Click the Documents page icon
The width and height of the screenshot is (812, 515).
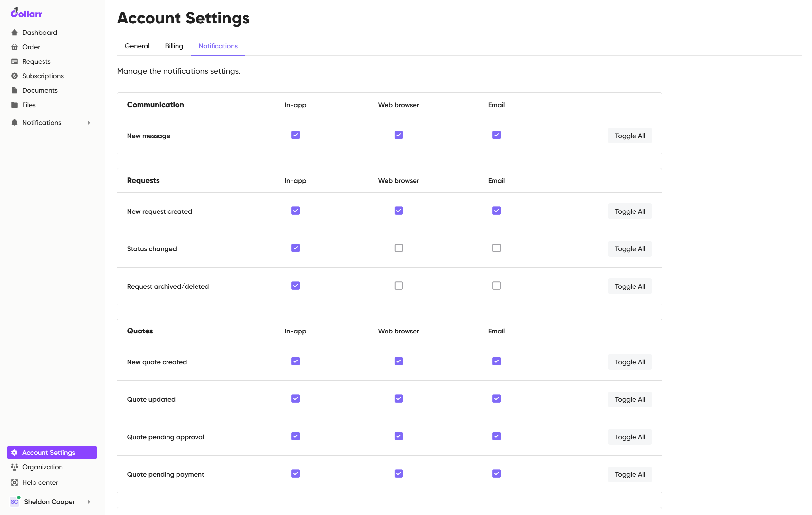[x=14, y=90]
